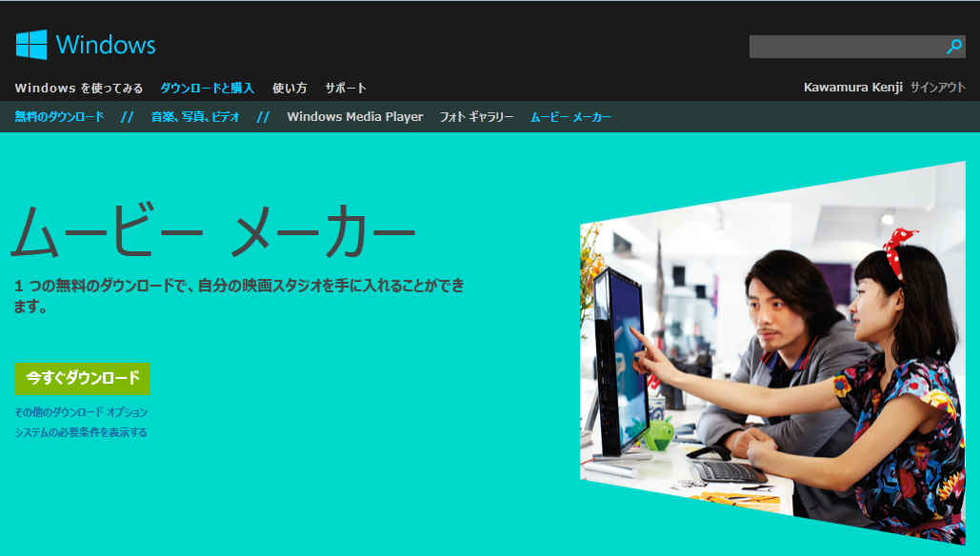
Task: Click the search magnifier icon
Action: point(953,47)
